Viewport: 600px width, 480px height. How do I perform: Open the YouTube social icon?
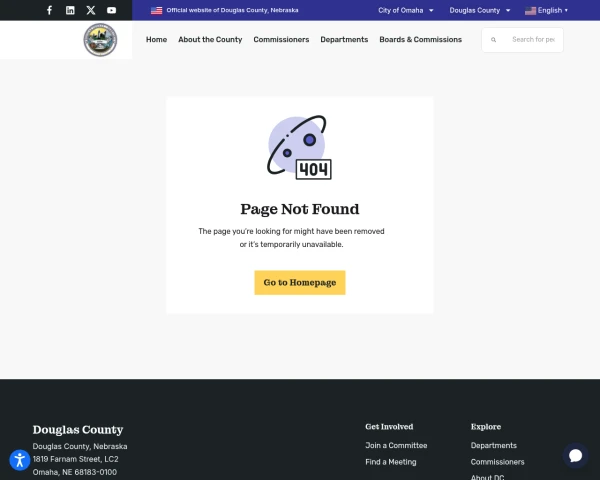(x=111, y=10)
